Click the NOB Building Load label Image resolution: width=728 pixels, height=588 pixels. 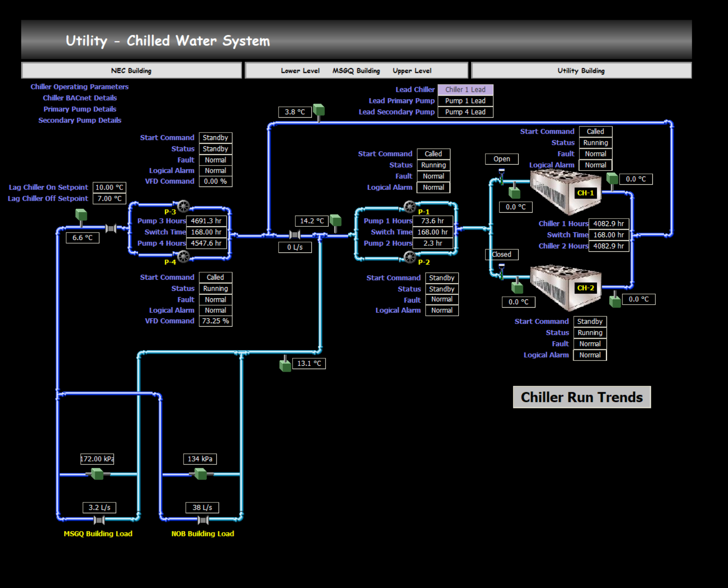pyautogui.click(x=203, y=534)
